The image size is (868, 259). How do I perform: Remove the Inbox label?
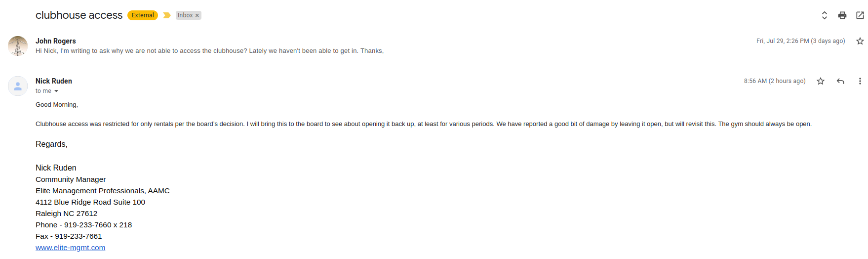pos(197,15)
